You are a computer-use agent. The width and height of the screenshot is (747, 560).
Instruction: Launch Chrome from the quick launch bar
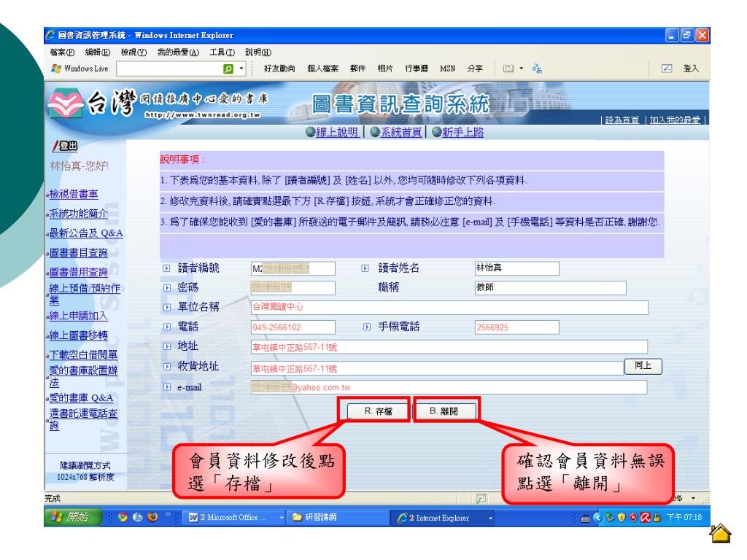(123, 517)
